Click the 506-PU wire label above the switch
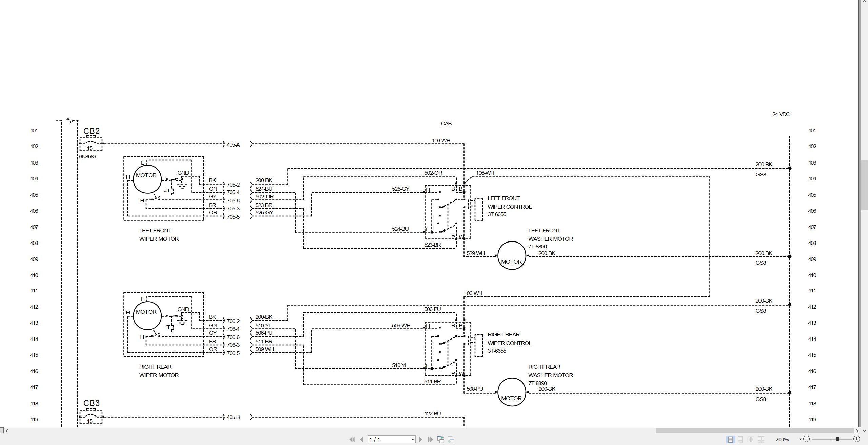The width and height of the screenshot is (868, 445). 433,309
